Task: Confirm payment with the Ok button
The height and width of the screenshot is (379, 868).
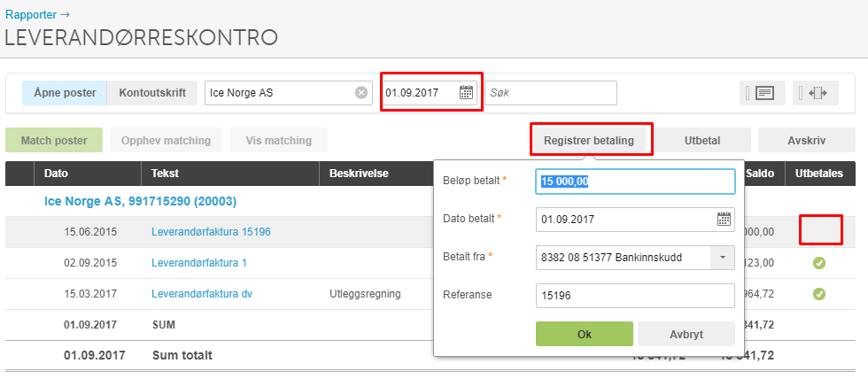Action: pyautogui.click(x=585, y=334)
